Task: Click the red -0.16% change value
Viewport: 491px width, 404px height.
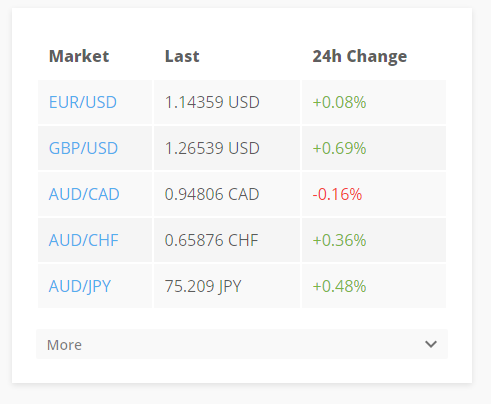Action: (x=337, y=194)
